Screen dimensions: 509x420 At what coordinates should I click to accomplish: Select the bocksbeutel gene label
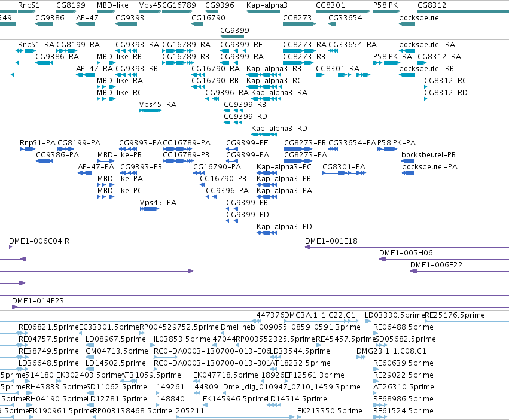click(x=420, y=17)
